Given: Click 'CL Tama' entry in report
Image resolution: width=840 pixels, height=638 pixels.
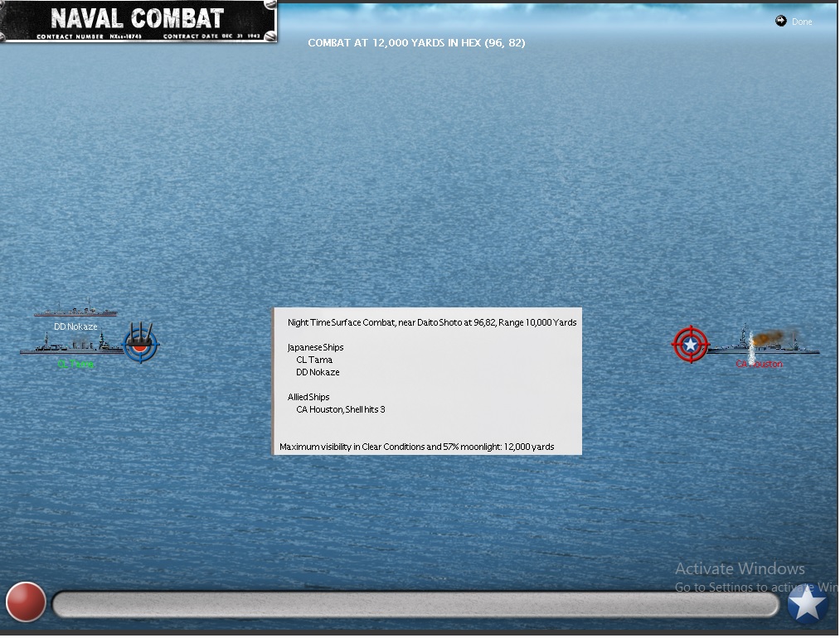Looking at the screenshot, I should 314,360.
